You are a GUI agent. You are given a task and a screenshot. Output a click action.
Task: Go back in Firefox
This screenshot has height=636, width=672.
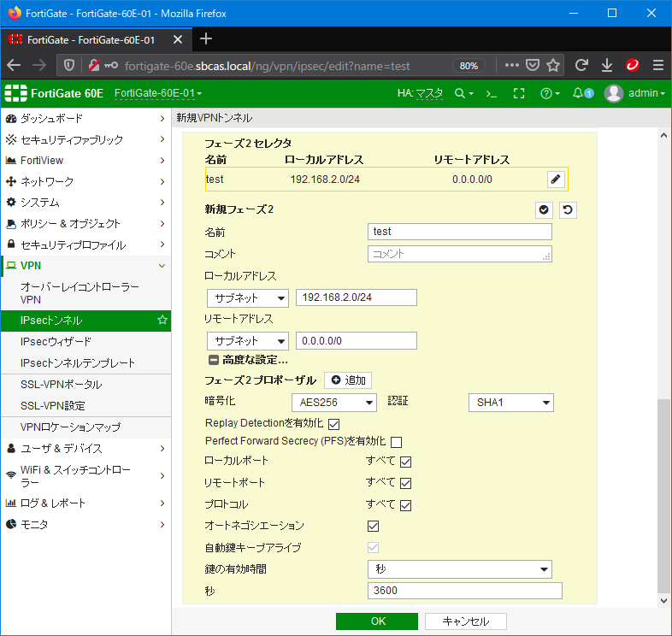coord(14,65)
